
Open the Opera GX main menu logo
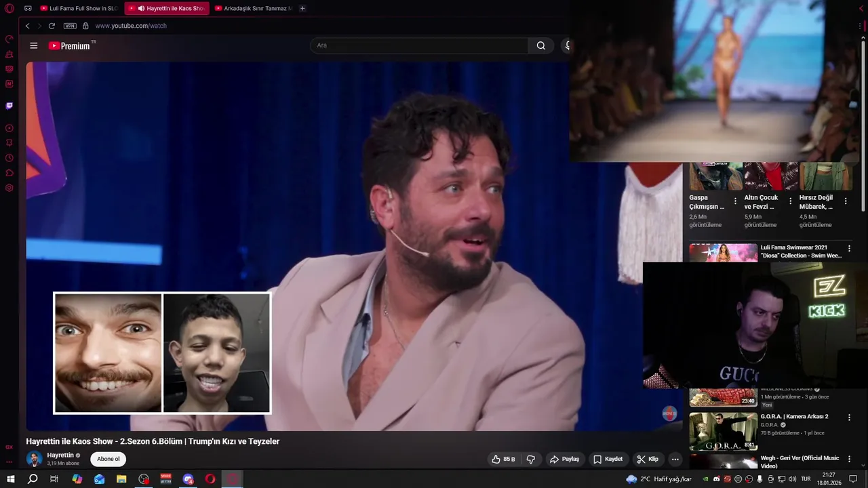click(x=9, y=8)
